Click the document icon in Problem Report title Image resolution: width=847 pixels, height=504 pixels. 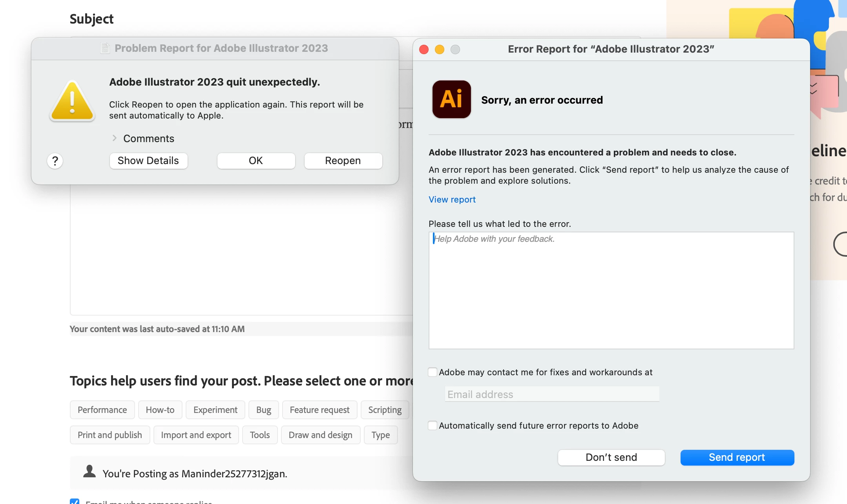click(105, 48)
